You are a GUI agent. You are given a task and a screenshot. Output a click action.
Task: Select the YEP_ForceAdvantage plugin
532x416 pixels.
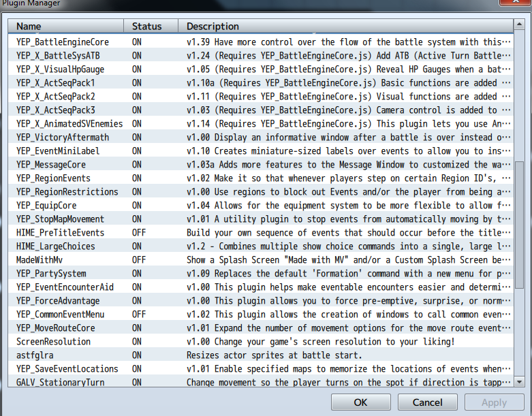[261, 301]
